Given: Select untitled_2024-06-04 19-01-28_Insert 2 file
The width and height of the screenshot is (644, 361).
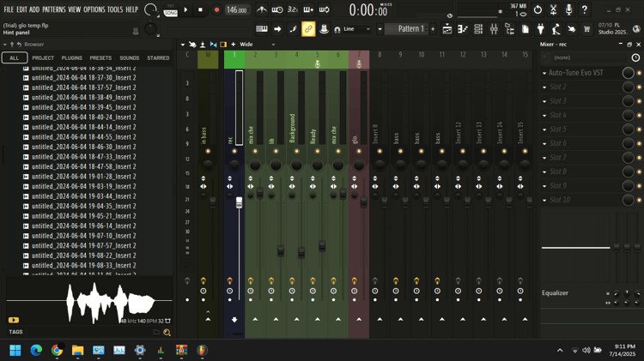Looking at the screenshot, I should click(x=84, y=177).
